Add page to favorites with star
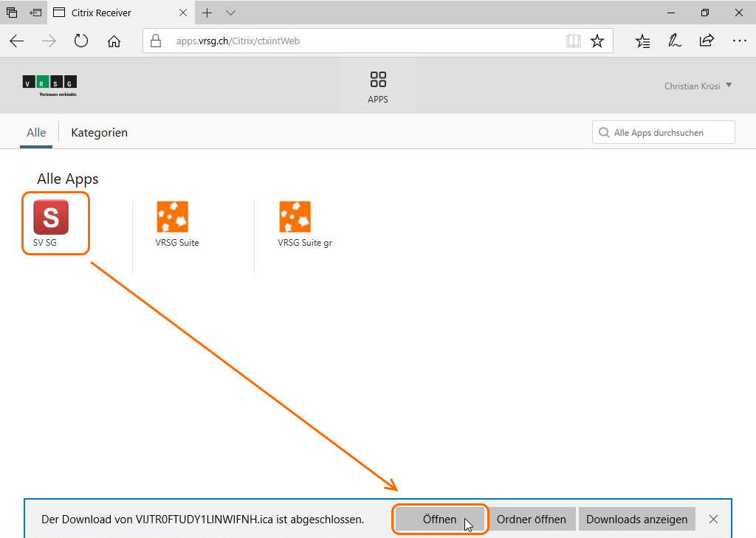This screenshot has width=756, height=538. pos(597,41)
